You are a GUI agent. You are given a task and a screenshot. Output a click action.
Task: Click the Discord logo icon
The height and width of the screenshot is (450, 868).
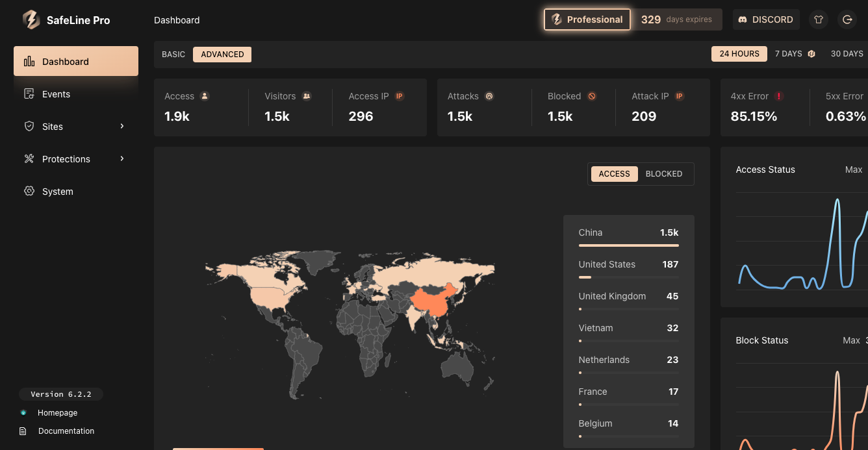pos(743,19)
